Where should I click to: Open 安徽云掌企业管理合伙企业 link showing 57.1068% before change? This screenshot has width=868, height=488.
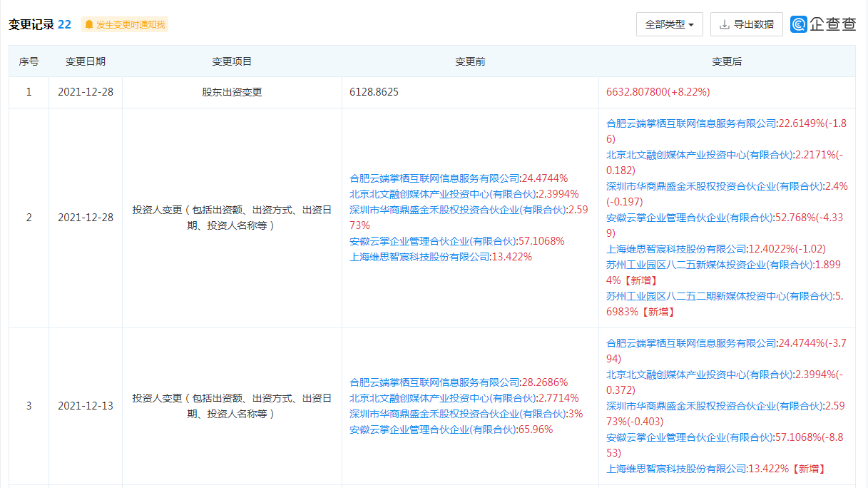432,241
